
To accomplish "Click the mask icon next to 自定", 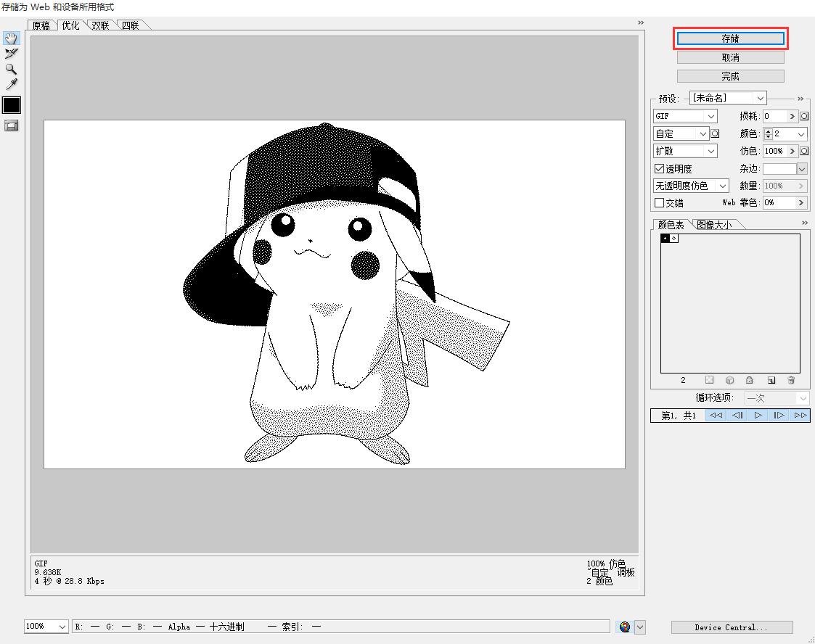I will [715, 133].
